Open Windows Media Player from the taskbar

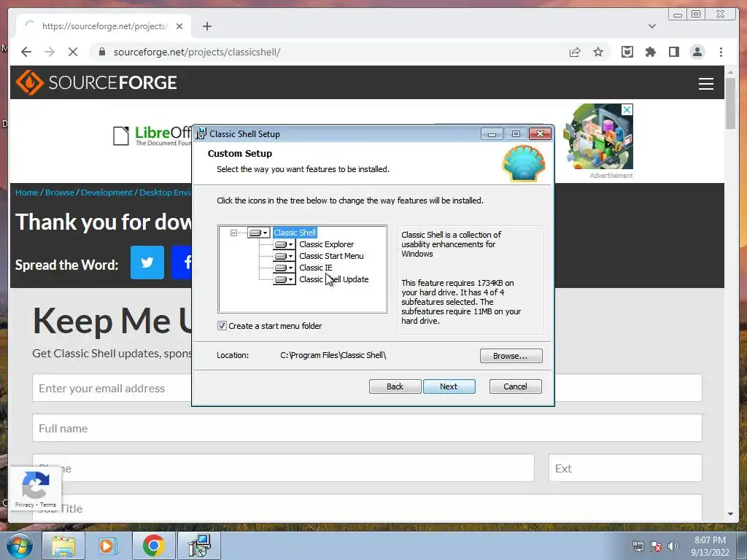[x=108, y=545]
